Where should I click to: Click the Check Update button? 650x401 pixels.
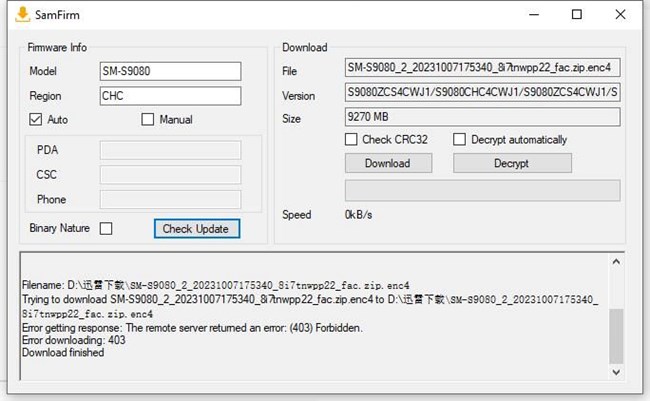pos(196,229)
